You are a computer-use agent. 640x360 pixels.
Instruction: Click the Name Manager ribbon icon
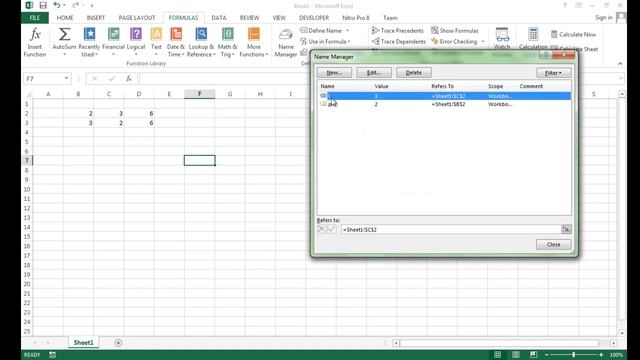coord(286,42)
